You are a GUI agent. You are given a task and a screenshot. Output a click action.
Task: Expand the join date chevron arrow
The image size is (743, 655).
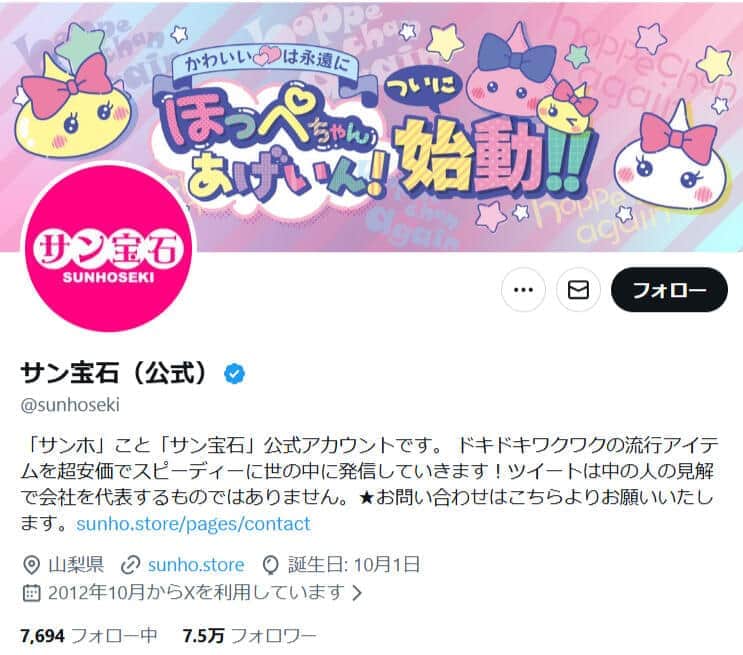pos(357,593)
